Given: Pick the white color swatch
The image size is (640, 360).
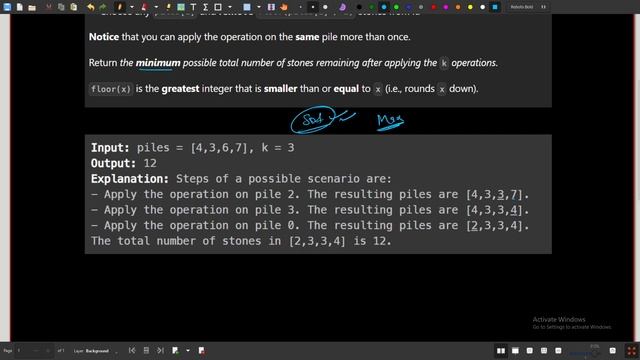Looking at the screenshot, I should pos(482,7).
